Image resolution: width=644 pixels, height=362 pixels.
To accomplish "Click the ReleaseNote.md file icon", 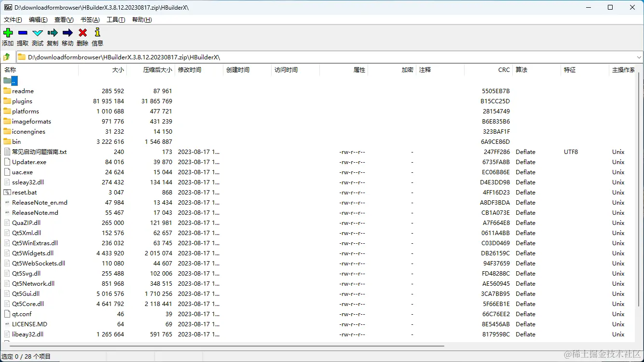I will point(7,212).
